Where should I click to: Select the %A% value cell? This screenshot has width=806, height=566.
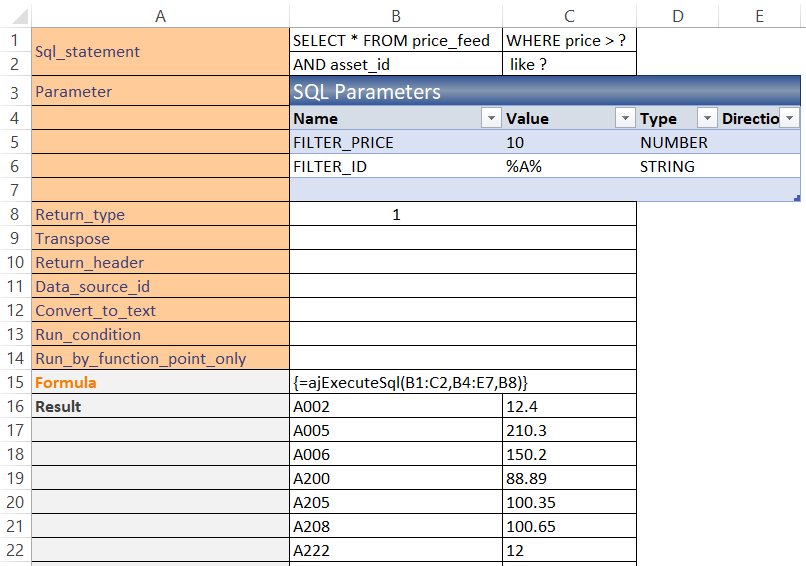569,166
